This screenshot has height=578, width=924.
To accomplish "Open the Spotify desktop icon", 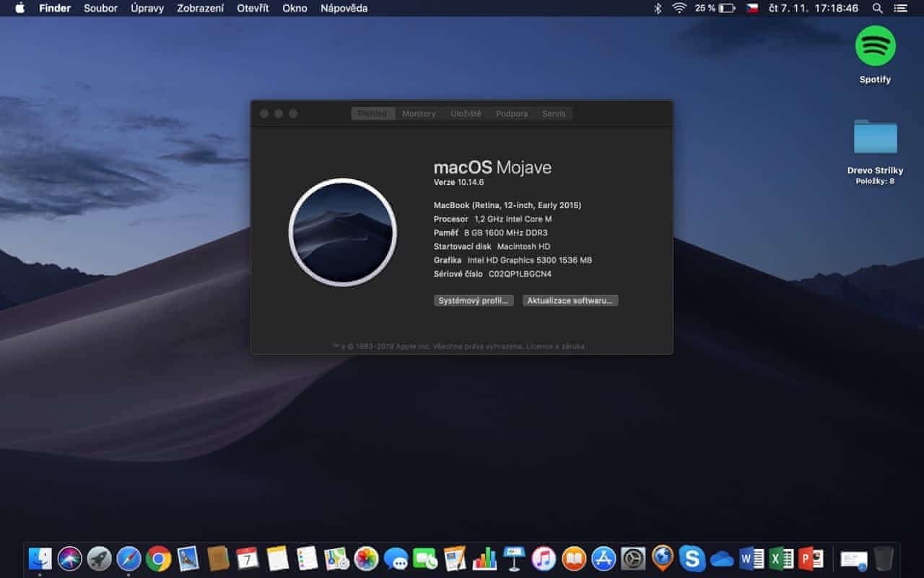I will (x=875, y=47).
